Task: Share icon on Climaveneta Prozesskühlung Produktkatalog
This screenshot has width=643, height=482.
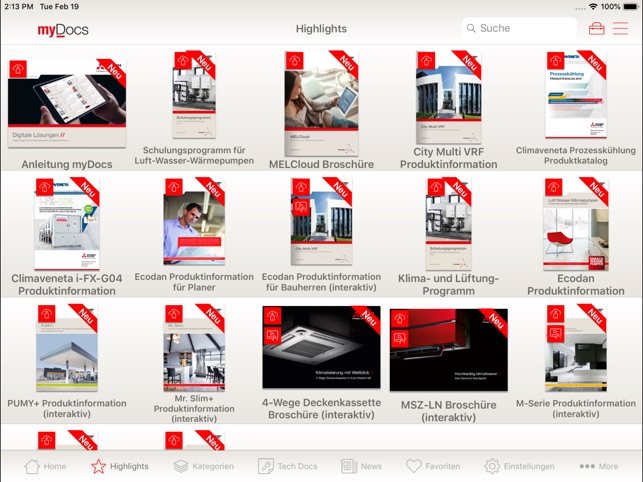Action: (555, 61)
